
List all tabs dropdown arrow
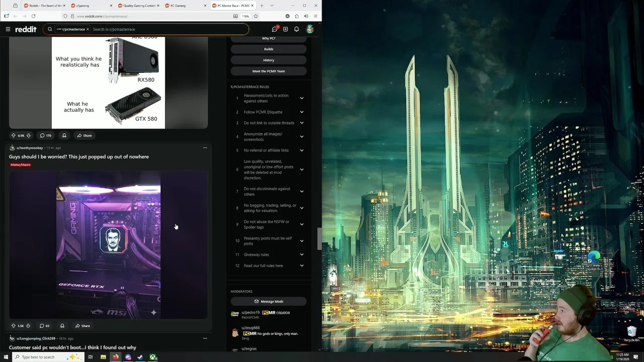click(x=272, y=6)
